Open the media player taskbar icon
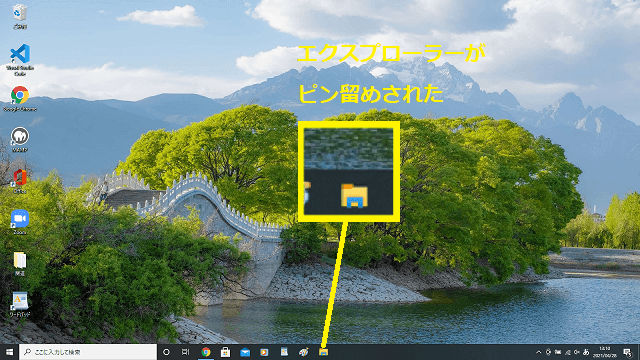The image size is (640, 360). [x=264, y=352]
